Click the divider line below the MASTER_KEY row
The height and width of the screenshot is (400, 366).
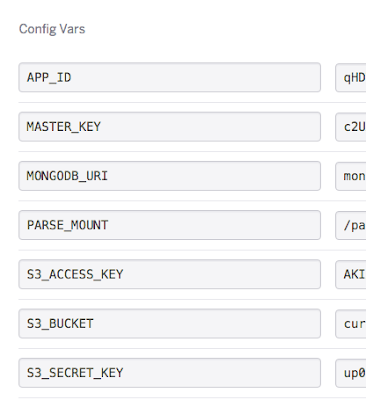192,151
